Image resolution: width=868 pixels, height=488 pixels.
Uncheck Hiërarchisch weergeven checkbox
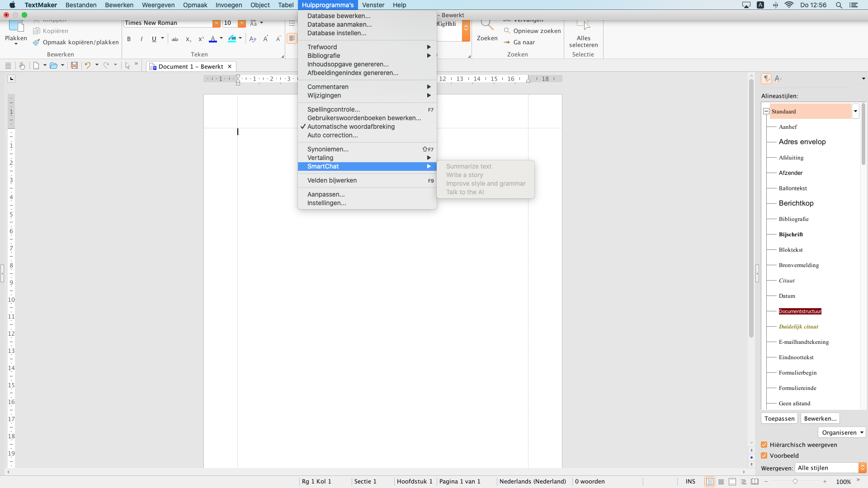coord(764,445)
